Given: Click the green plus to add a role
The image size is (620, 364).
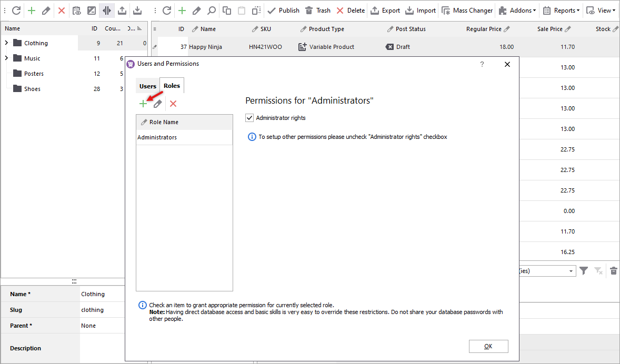Looking at the screenshot, I should point(143,104).
